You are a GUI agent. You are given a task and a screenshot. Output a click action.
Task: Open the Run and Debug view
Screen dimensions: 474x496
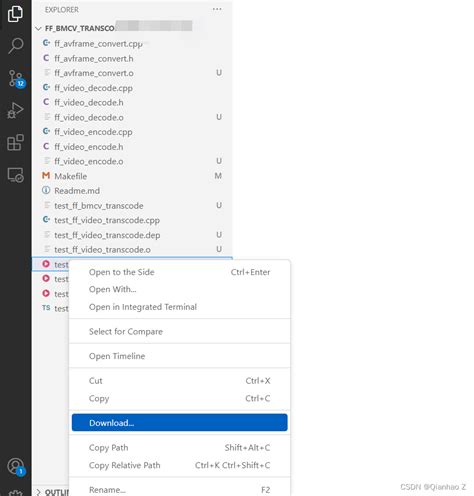[x=15, y=111]
